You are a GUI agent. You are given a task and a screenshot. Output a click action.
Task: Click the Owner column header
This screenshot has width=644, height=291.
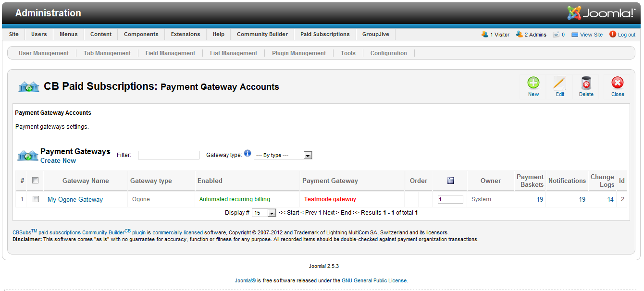[491, 181]
